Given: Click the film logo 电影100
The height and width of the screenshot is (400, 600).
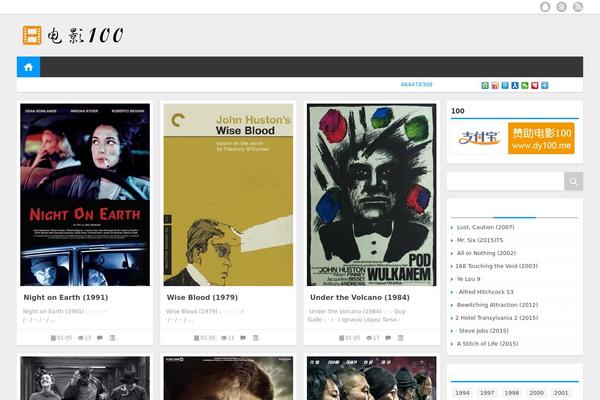Looking at the screenshot, I should pyautogui.click(x=73, y=35).
